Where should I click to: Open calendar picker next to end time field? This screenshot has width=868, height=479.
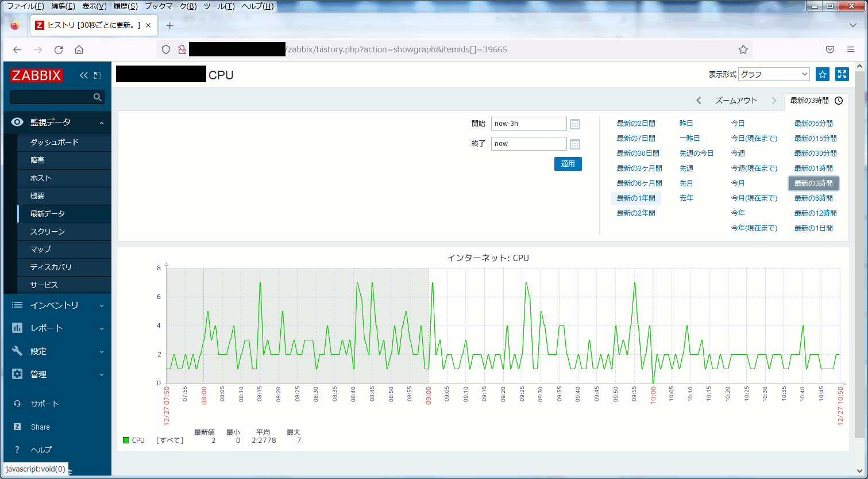pos(575,144)
